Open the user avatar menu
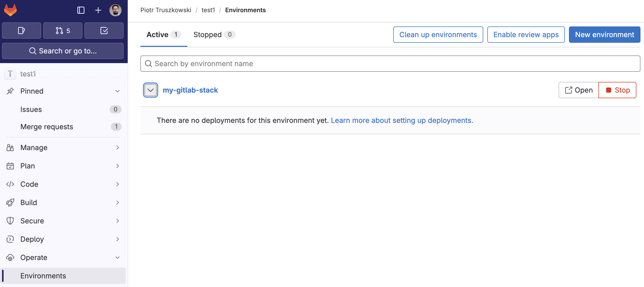The width and height of the screenshot is (644, 287). click(115, 10)
